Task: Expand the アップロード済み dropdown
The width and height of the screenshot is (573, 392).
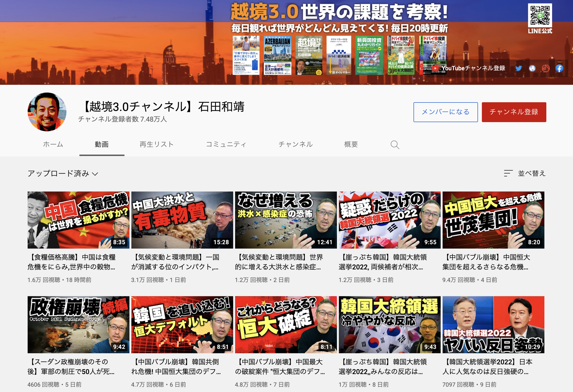Action: click(x=63, y=173)
